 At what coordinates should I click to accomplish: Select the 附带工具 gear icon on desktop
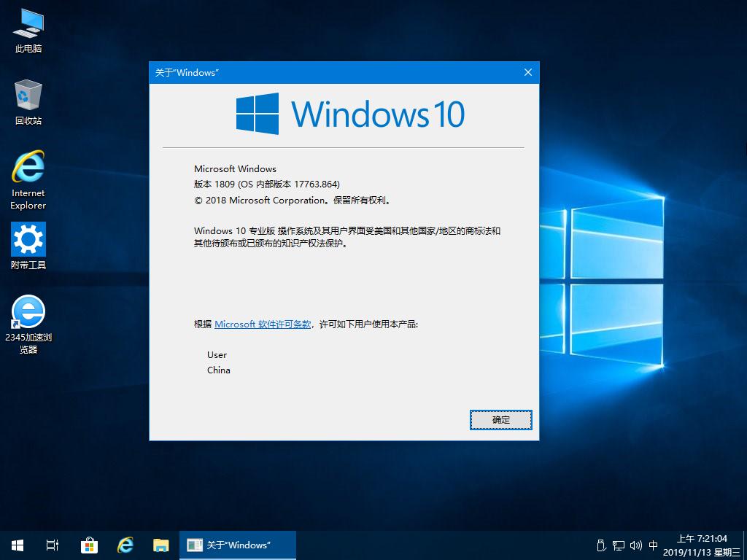click(x=28, y=246)
